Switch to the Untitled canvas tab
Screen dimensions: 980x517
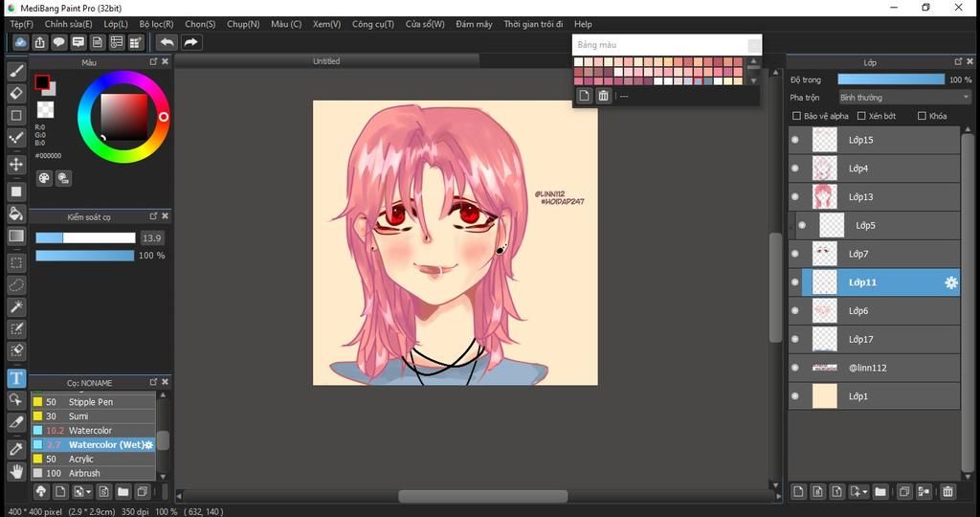[326, 61]
